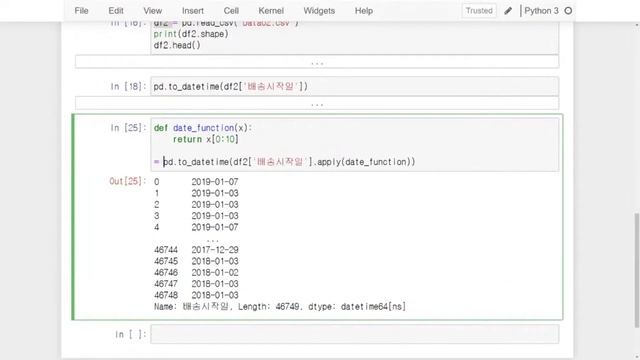The height and width of the screenshot is (360, 640).
Task: Expand collapsed output under cell In [18]
Action: [x=317, y=103]
